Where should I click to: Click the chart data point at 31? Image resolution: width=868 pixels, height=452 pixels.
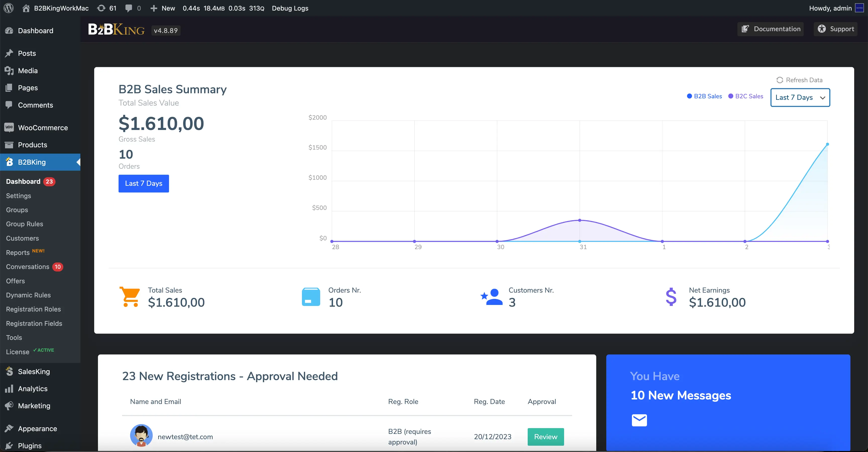[x=580, y=220]
